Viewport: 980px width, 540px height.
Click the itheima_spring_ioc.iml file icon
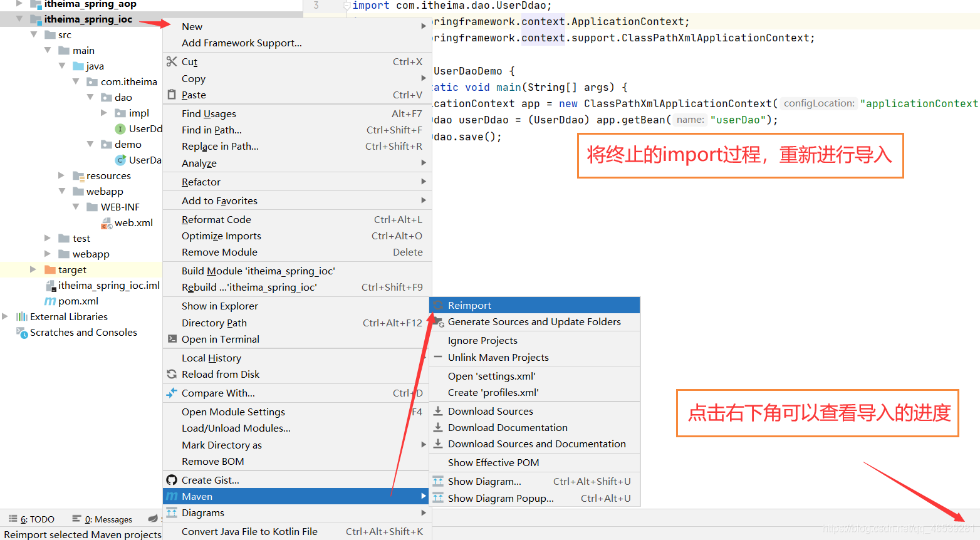click(x=50, y=286)
